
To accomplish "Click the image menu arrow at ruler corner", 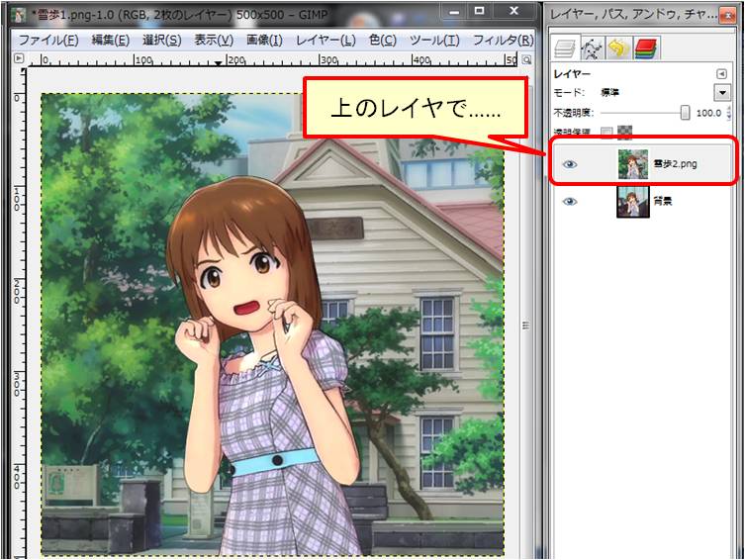I will coord(19,58).
